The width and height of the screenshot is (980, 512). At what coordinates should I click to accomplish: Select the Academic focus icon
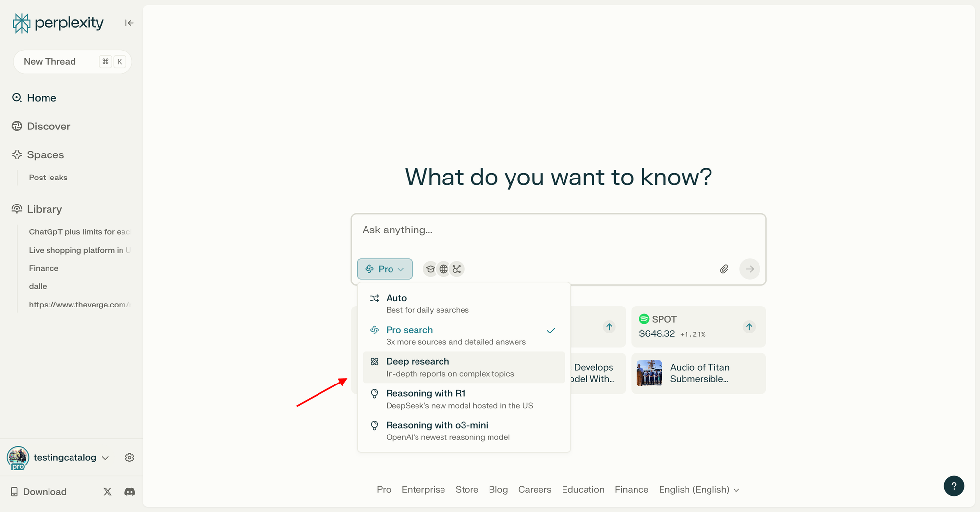(x=430, y=269)
